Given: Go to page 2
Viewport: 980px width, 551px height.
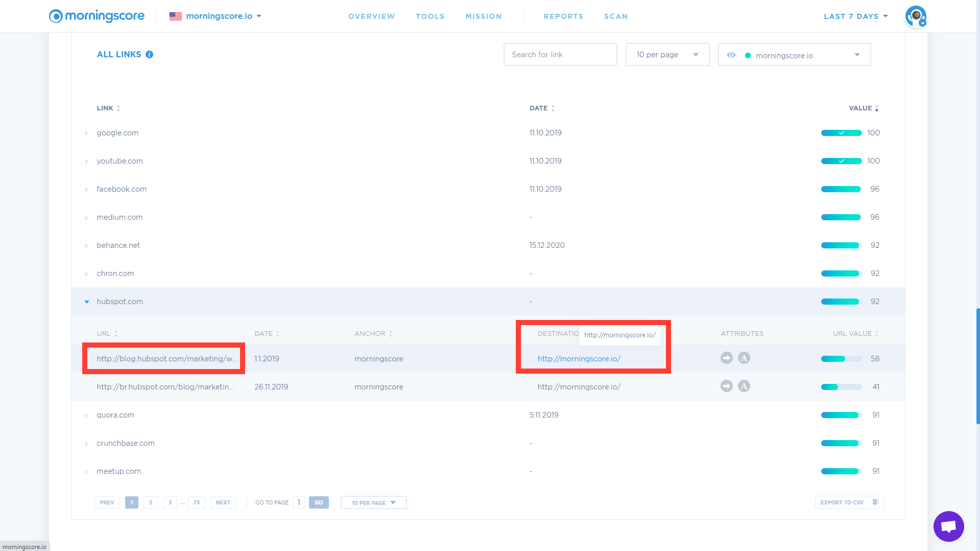Looking at the screenshot, I should tap(151, 502).
